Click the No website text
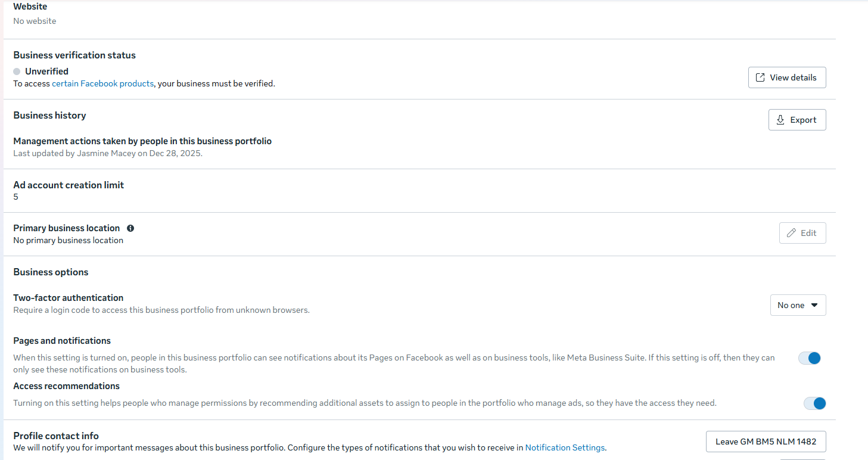This screenshot has width=868, height=460. 35,21
